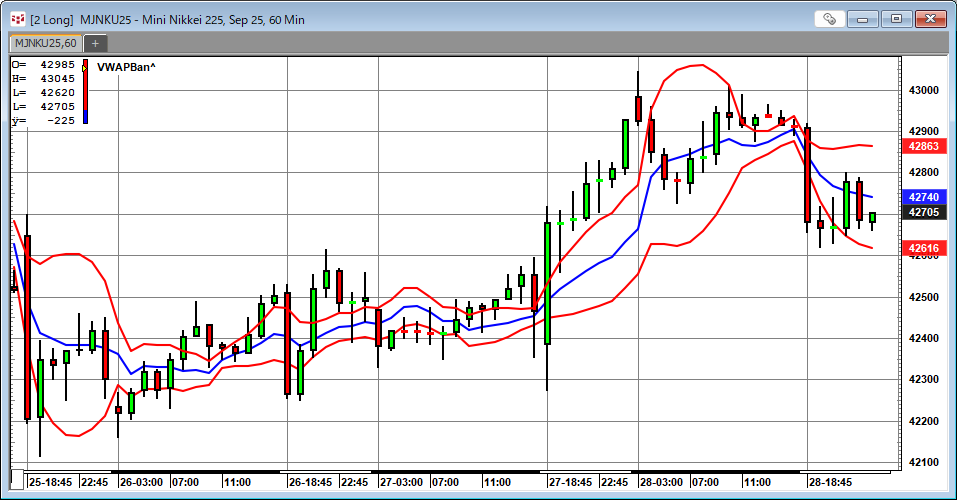Screen dimensions: 957x500
Task: Click the Last value 42705 in data box
Action: pyautogui.click(x=57, y=106)
